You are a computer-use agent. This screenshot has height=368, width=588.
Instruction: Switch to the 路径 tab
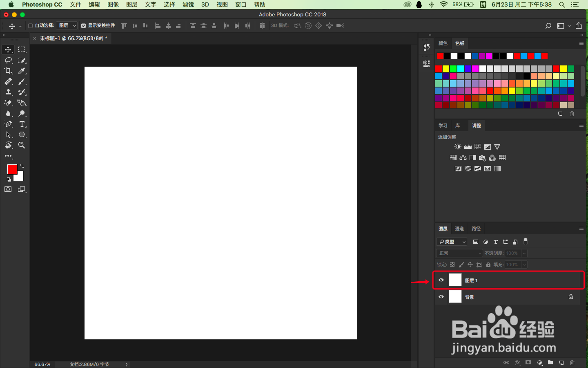coord(476,229)
